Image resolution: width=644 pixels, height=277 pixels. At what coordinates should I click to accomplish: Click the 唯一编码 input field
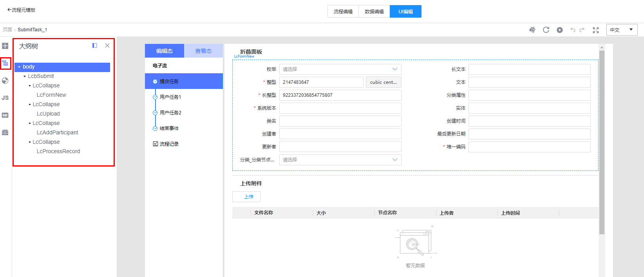(530, 147)
